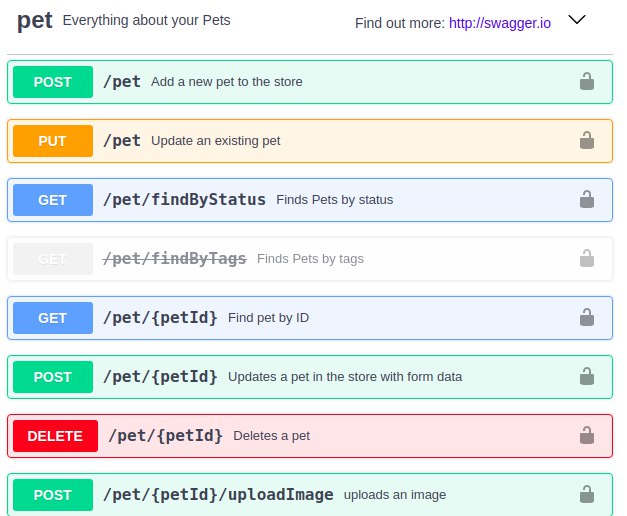627x516 pixels.
Task: Click the greyed-out GET badge for findByTags
Action: click(x=53, y=259)
